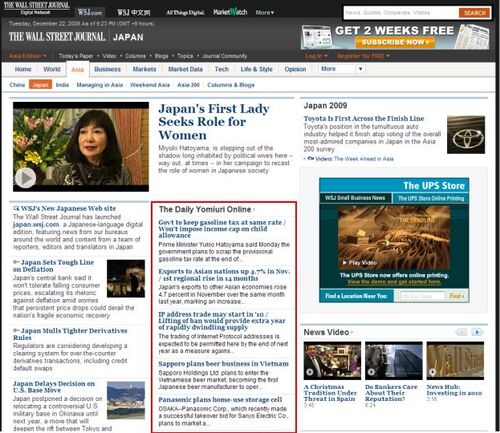The height and width of the screenshot is (433, 500).
Task: Open the Columns link in top bar
Action: (135, 56)
